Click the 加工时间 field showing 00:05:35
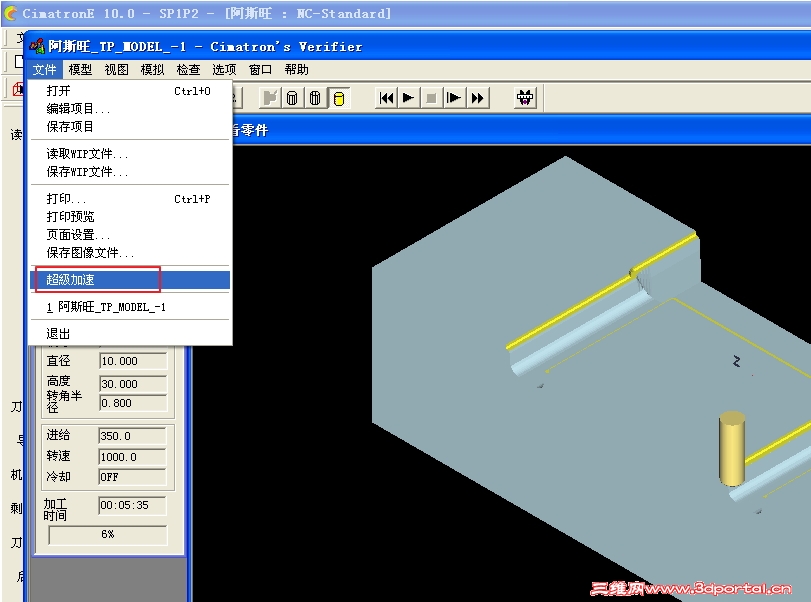The image size is (811, 602). 132,505
